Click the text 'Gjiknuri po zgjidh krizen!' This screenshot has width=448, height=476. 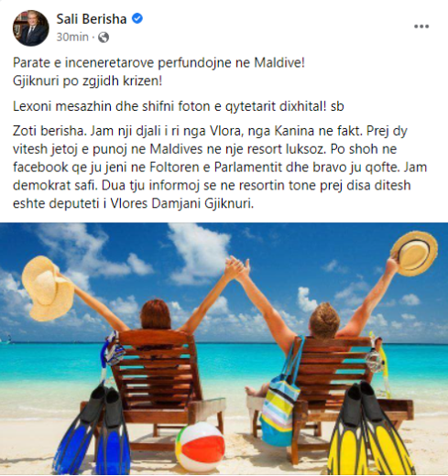(87, 81)
